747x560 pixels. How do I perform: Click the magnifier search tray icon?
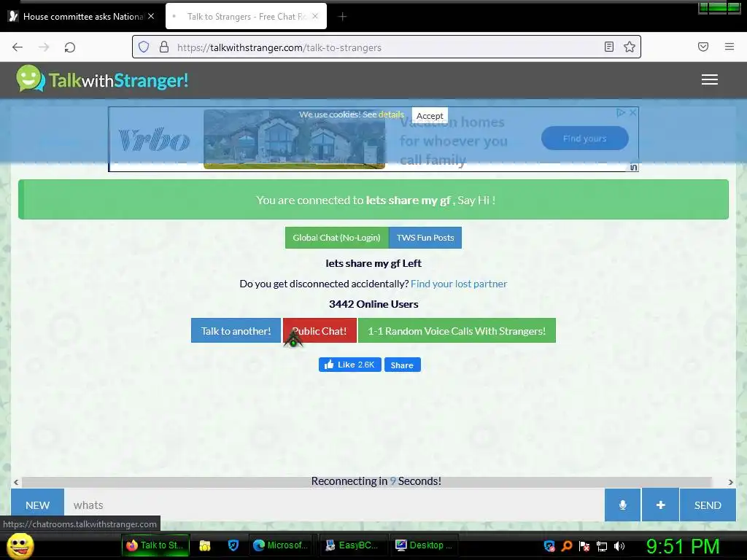click(x=567, y=546)
